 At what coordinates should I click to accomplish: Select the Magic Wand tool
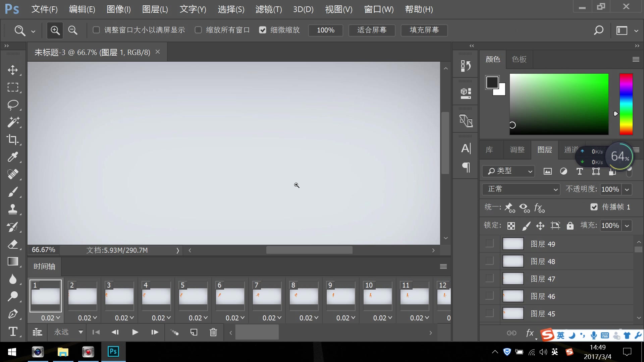tap(13, 122)
